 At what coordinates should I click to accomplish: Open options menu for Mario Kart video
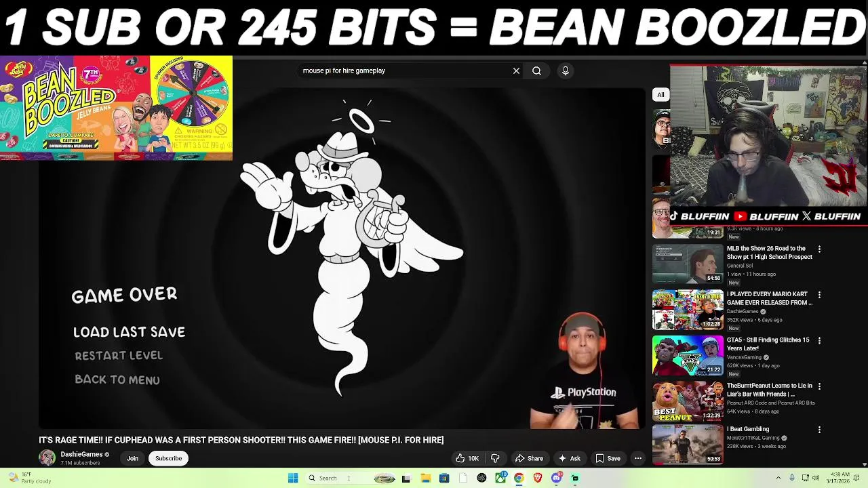819,295
